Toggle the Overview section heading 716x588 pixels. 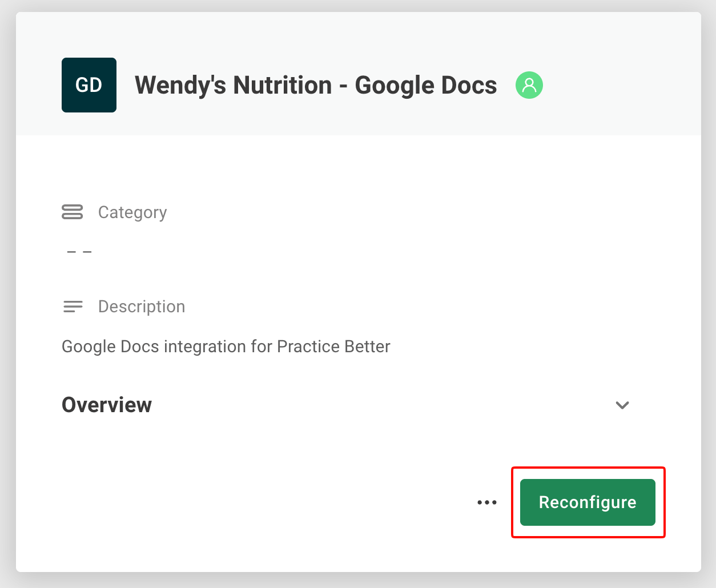click(107, 405)
